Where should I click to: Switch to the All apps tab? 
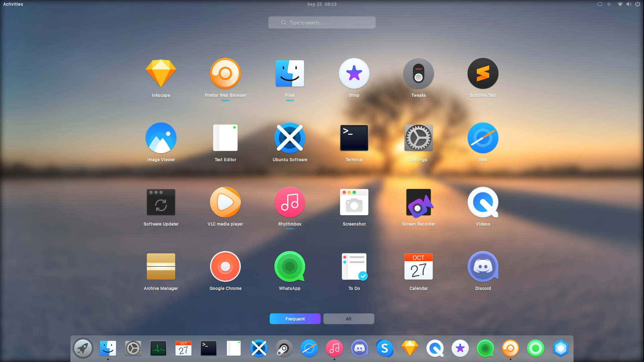click(x=349, y=319)
